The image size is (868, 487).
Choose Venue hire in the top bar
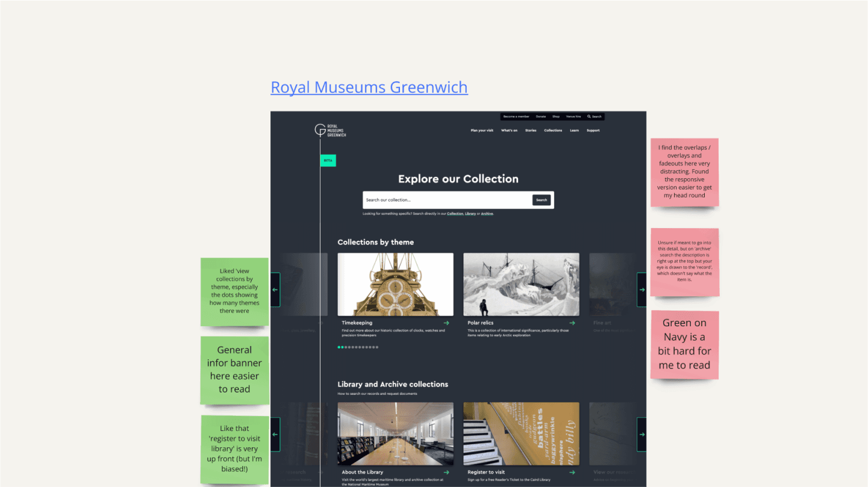pyautogui.click(x=573, y=117)
